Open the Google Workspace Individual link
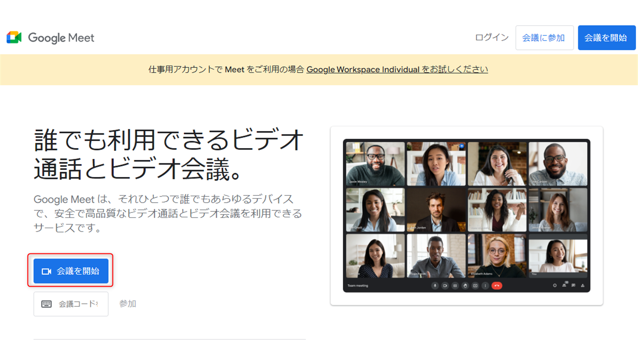638x364 pixels. click(363, 69)
